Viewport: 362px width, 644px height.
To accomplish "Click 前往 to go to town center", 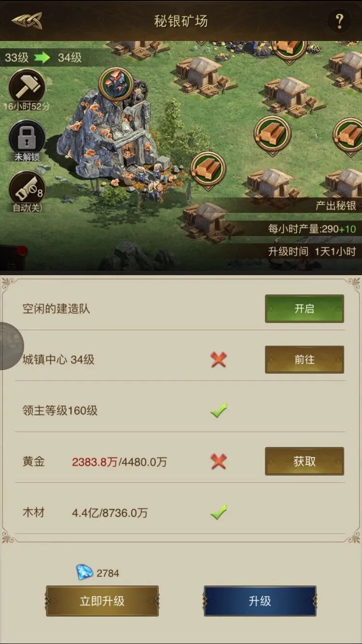I will tap(305, 360).
